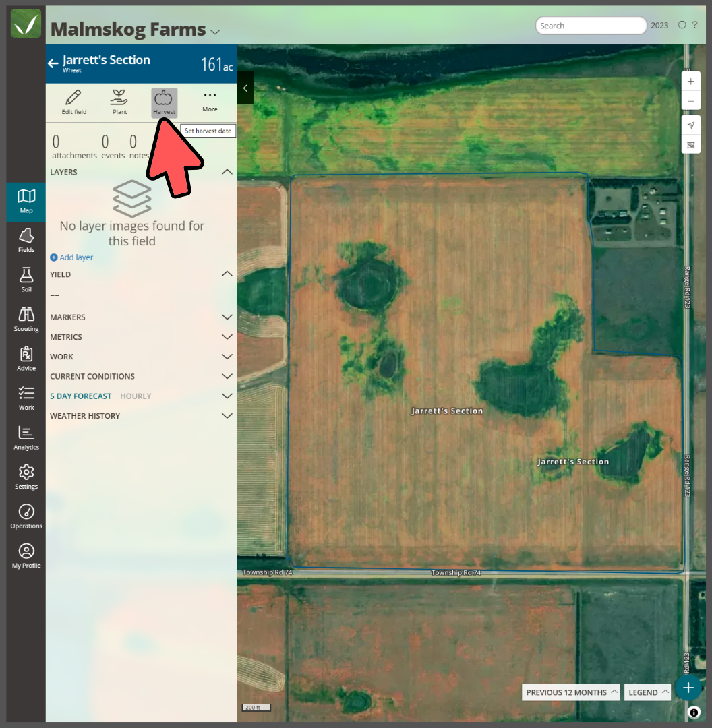Click the locate-me arrow on the map

pyautogui.click(x=690, y=125)
